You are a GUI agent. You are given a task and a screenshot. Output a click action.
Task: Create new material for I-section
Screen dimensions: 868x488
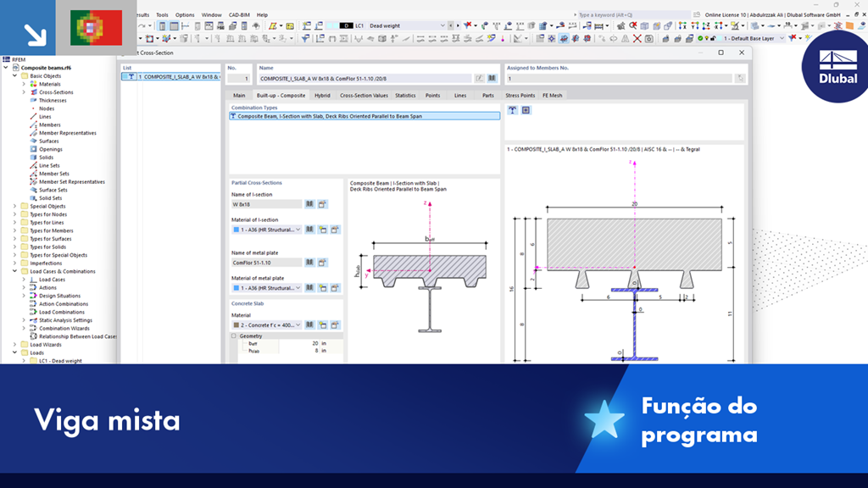[322, 230]
